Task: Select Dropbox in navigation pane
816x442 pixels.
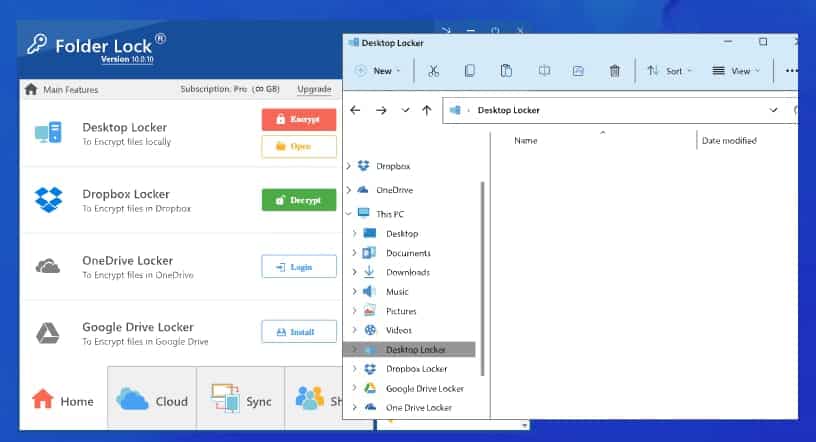Action: pos(393,166)
